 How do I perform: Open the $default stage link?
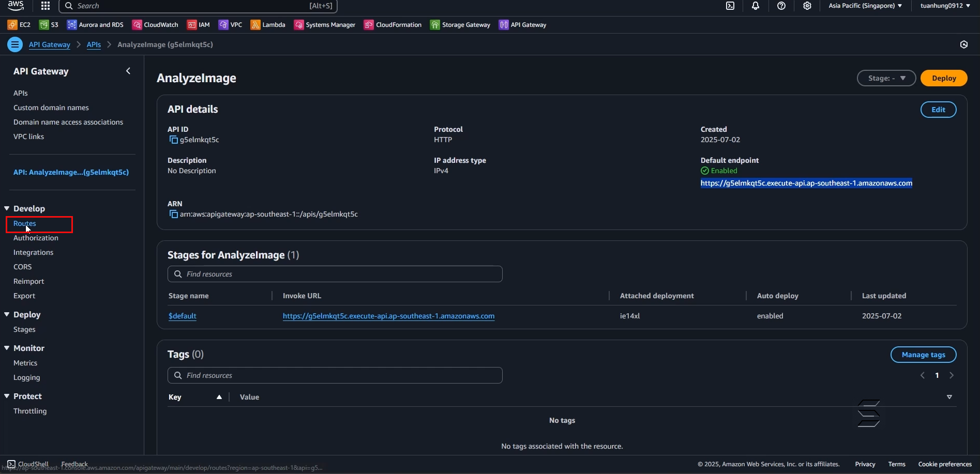(183, 316)
